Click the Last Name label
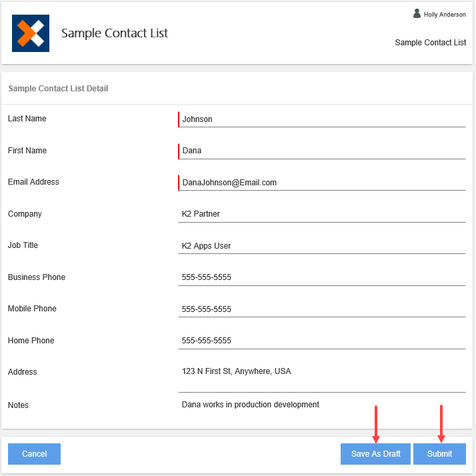The width and height of the screenshot is (476, 476). 27,119
